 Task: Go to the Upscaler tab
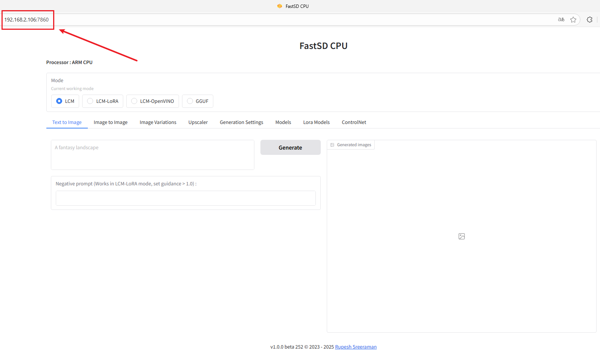click(x=198, y=122)
